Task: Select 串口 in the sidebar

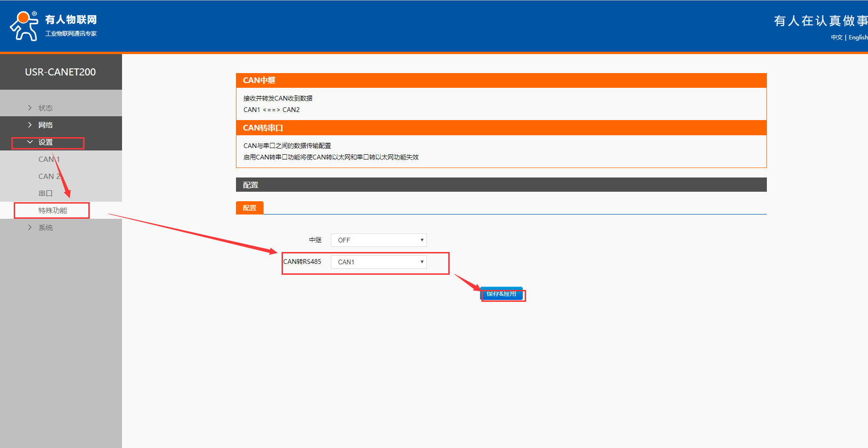Action: pos(46,194)
